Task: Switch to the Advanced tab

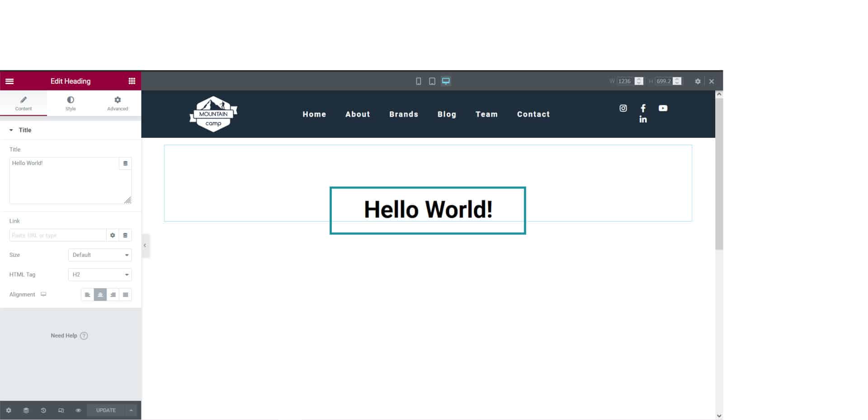Action: point(118,103)
